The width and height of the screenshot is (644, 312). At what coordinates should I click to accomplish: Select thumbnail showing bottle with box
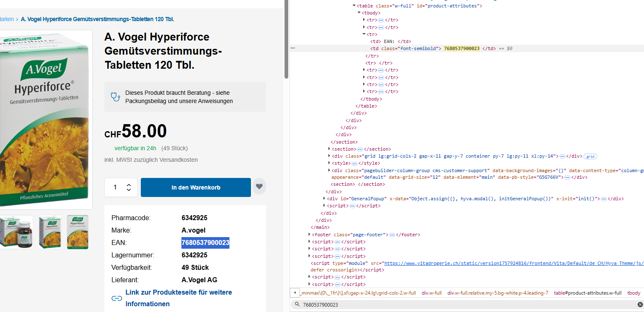(x=16, y=232)
